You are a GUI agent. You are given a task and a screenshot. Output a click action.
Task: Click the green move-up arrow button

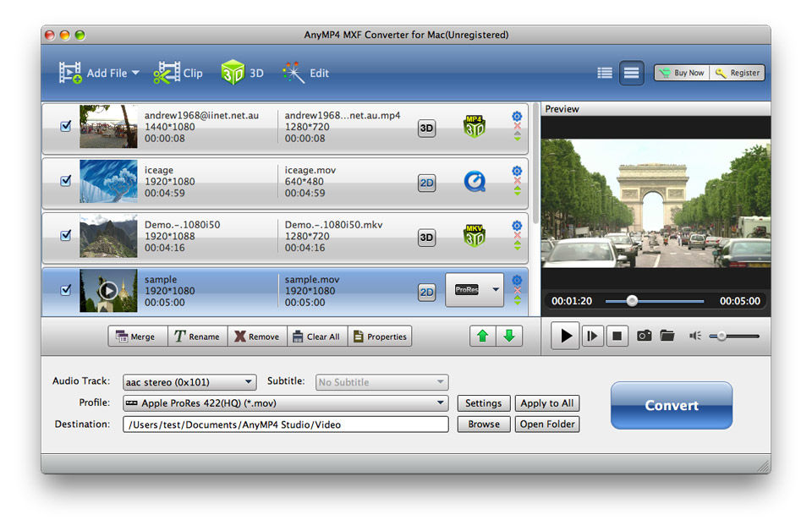click(x=483, y=336)
